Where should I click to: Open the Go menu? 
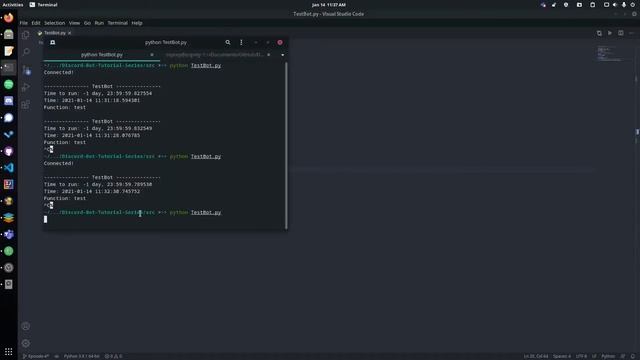pyautogui.click(x=87, y=23)
